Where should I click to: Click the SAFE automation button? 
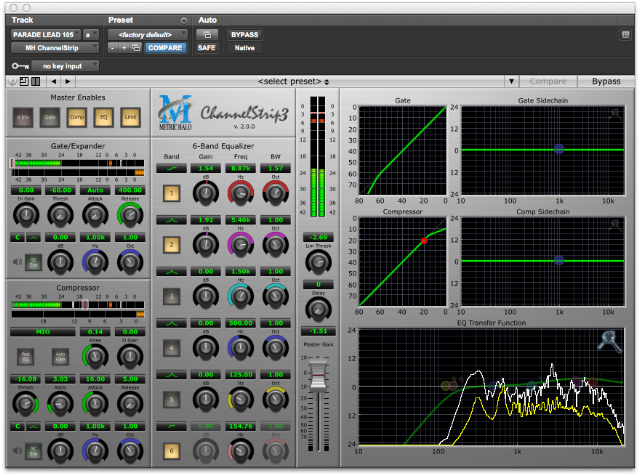[207, 48]
